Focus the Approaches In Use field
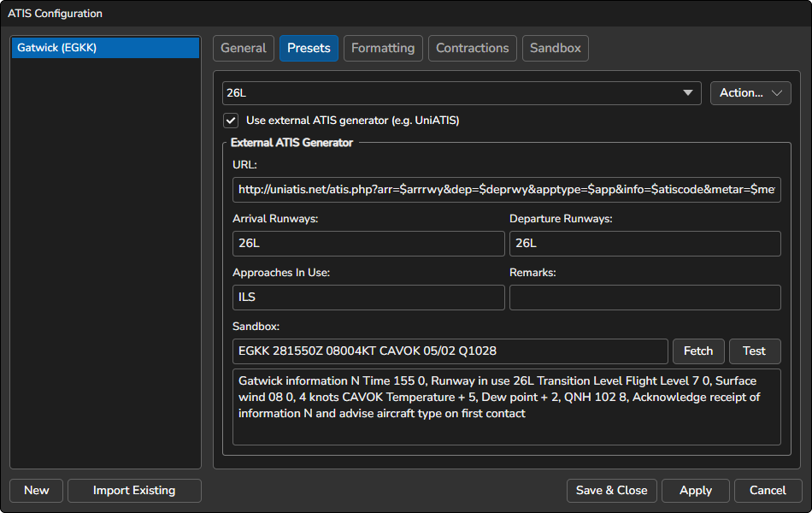Viewport: 812px width, 513px height. click(x=368, y=298)
